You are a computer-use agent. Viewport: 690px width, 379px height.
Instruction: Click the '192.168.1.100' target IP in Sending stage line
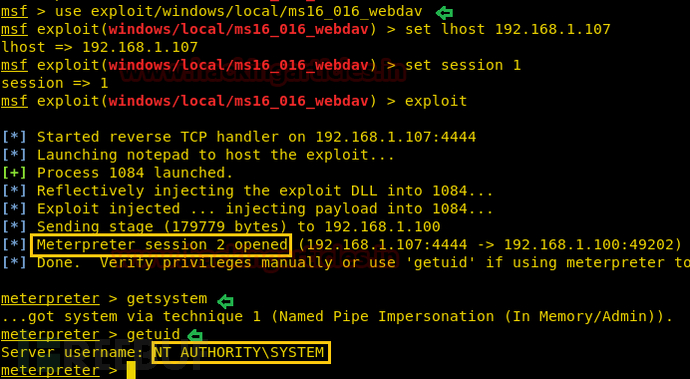click(382, 227)
